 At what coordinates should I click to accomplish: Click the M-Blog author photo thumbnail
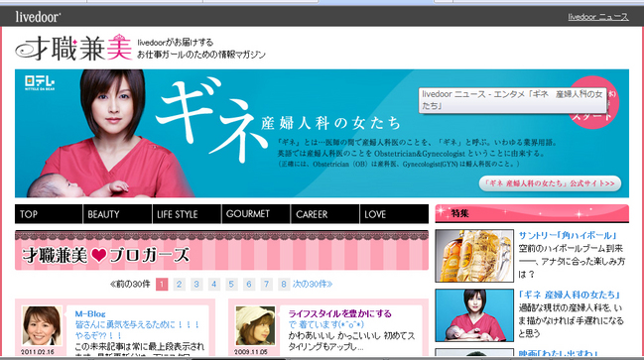42,326
